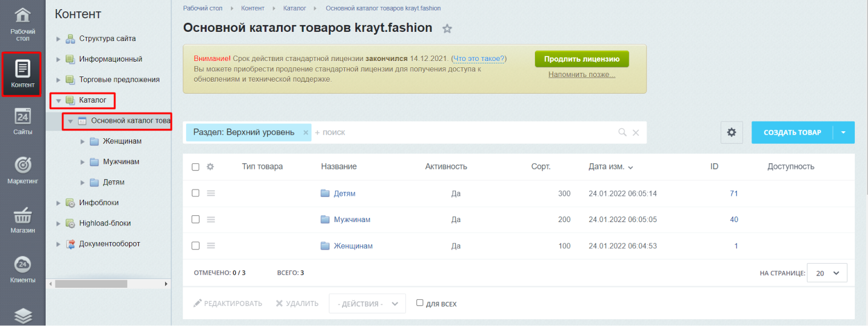868x326 pixels.
Task: Click folder icon of Детям table row
Action: click(x=325, y=194)
